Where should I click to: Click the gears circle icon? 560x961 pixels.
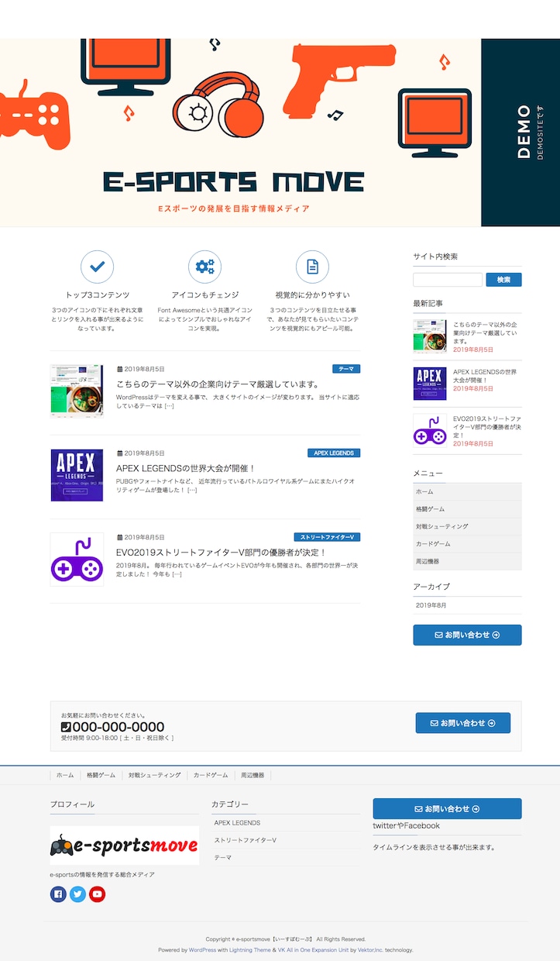pyautogui.click(x=205, y=267)
